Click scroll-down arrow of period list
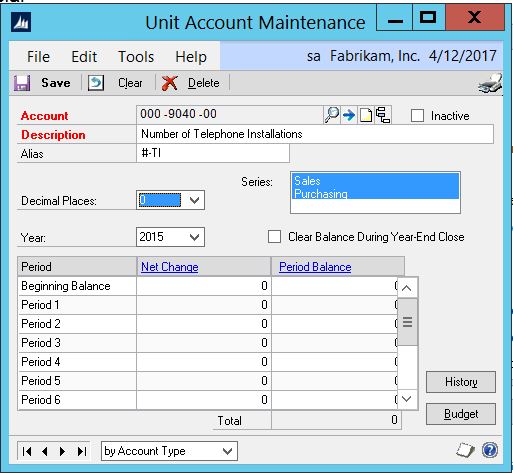513x473 pixels. (x=407, y=399)
